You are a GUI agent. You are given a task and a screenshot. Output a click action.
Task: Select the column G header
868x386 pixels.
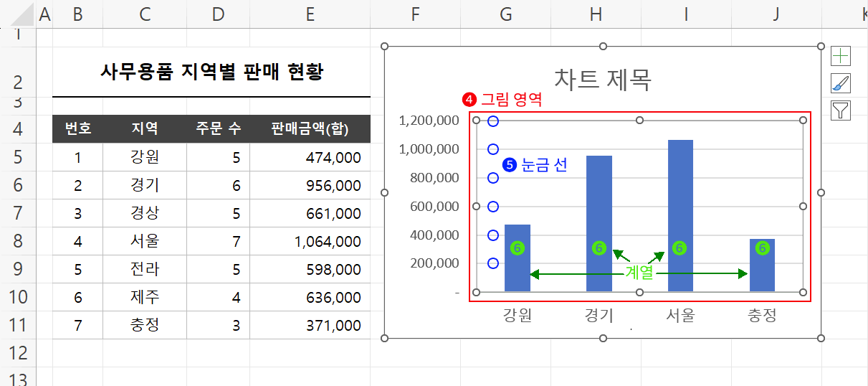pos(506,14)
